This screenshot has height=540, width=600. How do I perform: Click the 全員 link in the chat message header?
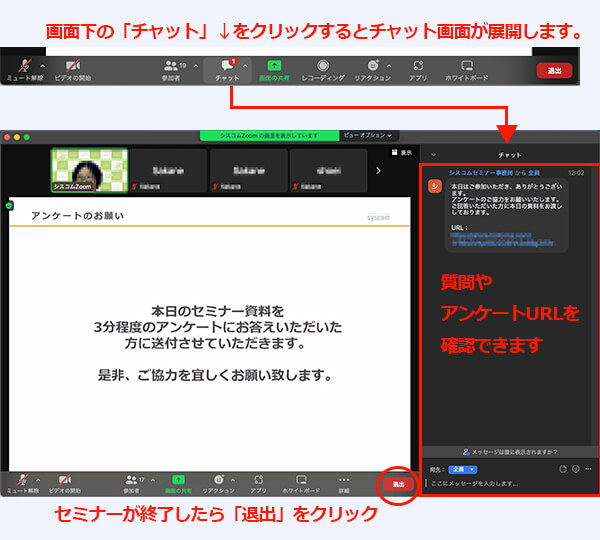[x=534, y=173]
